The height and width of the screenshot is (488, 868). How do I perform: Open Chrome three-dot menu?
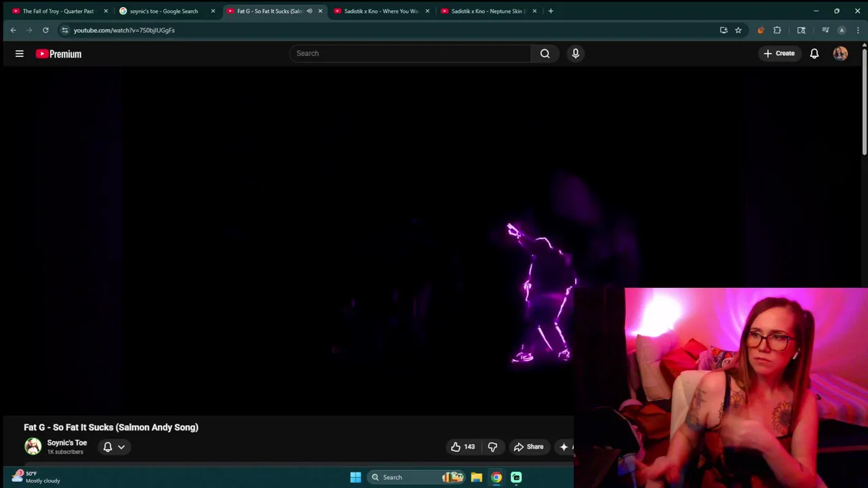pos(858,30)
